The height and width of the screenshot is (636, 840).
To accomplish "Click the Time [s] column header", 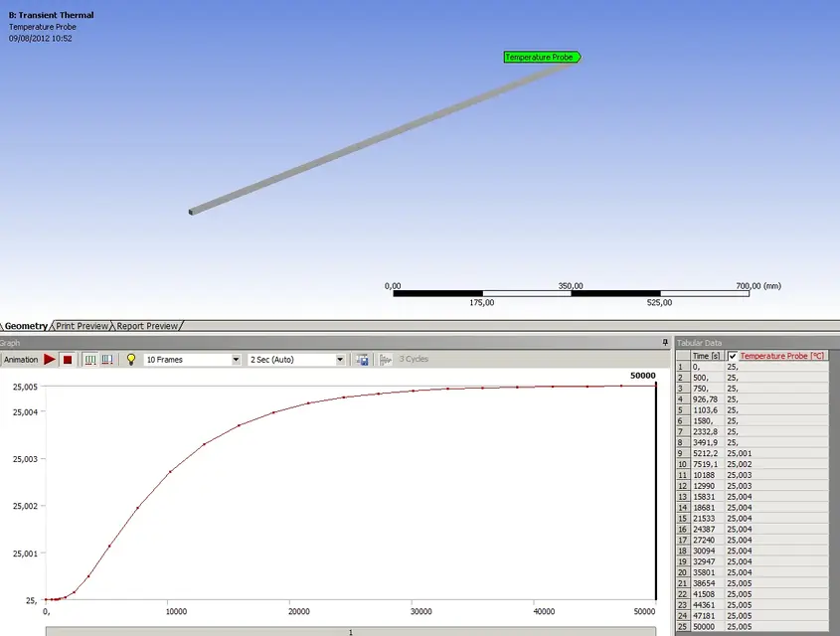I will pyautogui.click(x=707, y=356).
